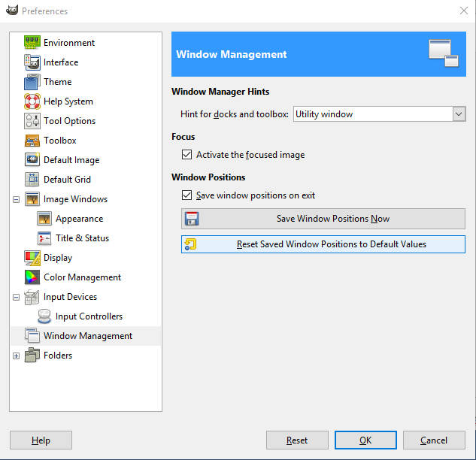Select Toolbox text in tree
Image resolution: width=476 pixels, height=460 pixels.
click(x=60, y=141)
